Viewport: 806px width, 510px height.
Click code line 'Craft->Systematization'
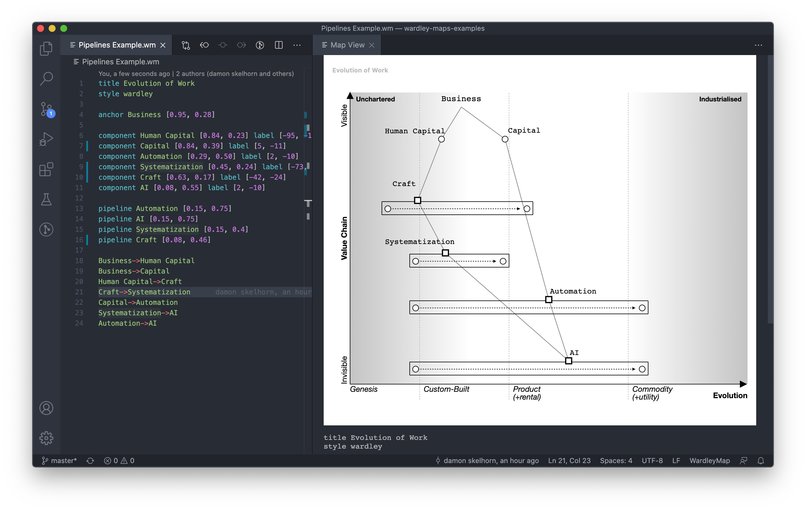point(144,292)
